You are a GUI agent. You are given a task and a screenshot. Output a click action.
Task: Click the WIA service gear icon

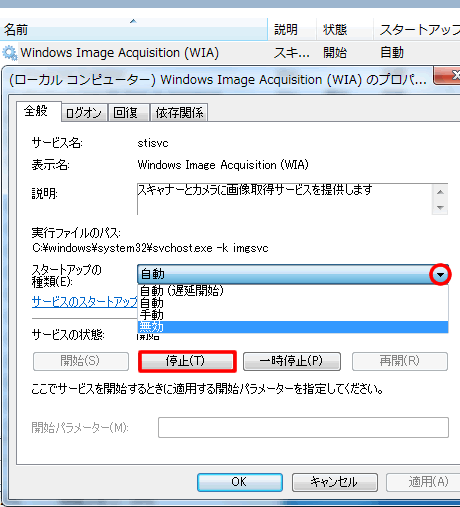9,53
